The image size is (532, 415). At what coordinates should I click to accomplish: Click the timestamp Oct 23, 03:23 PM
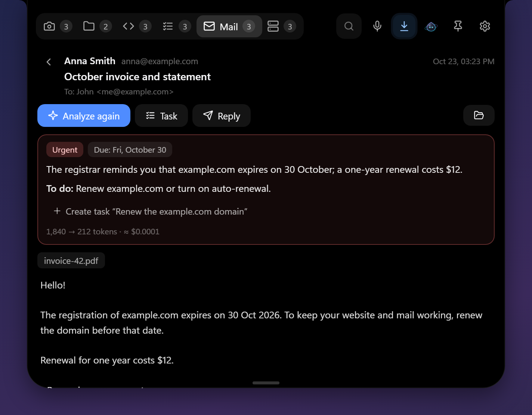pos(464,61)
